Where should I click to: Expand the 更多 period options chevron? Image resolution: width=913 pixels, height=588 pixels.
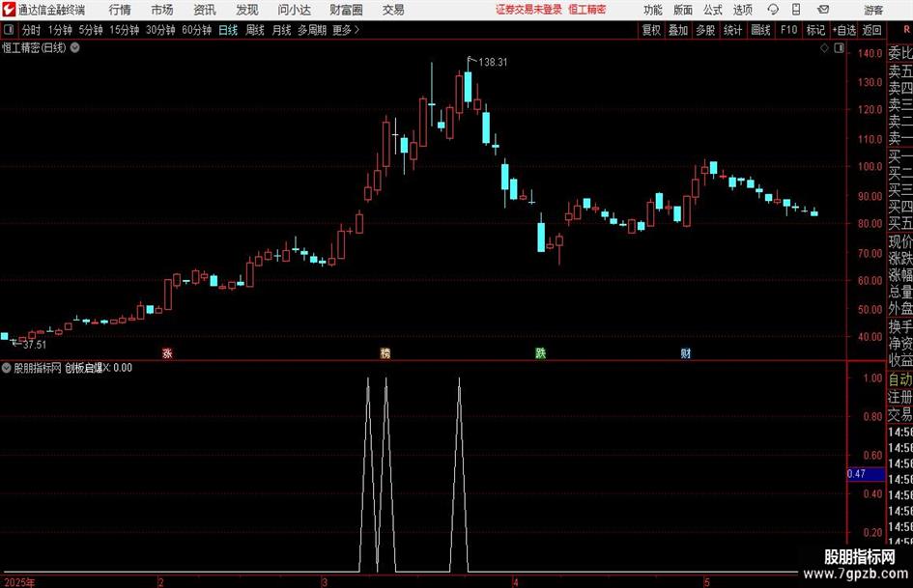click(357, 30)
